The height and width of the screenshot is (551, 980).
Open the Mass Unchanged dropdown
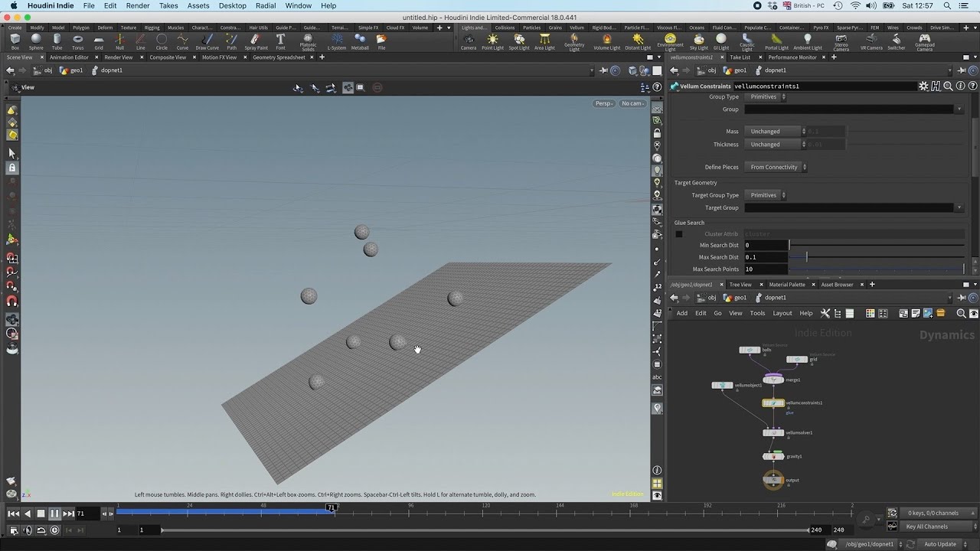click(776, 132)
